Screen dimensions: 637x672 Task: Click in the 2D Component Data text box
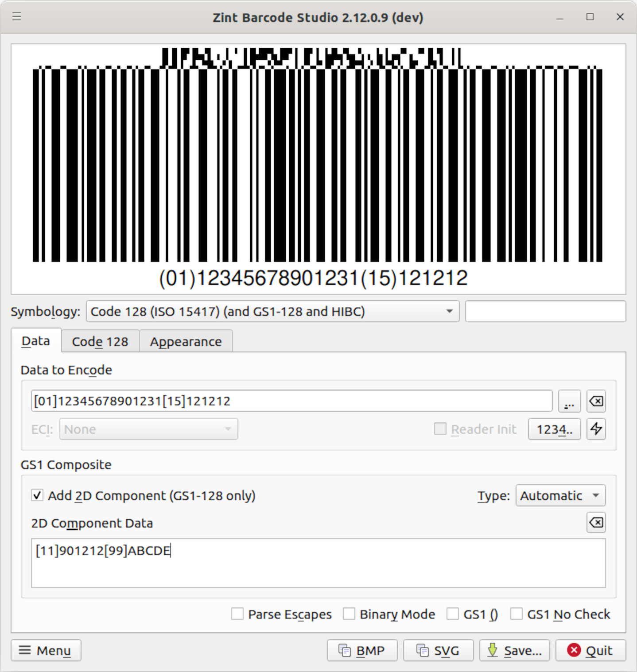point(318,563)
